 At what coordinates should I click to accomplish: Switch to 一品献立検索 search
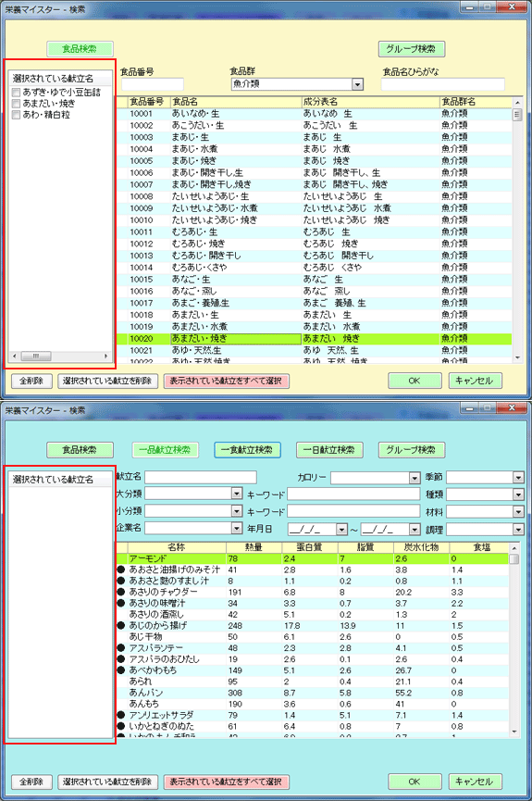[x=165, y=450]
